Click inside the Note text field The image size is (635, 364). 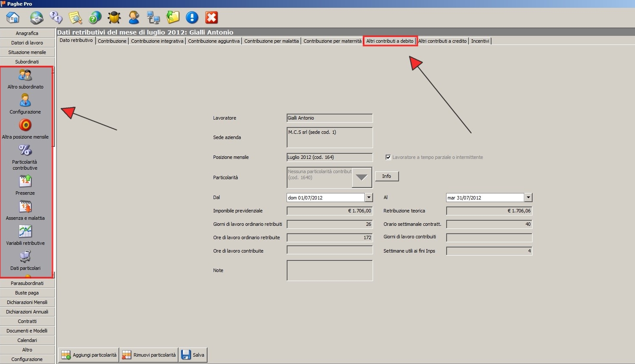coord(329,270)
